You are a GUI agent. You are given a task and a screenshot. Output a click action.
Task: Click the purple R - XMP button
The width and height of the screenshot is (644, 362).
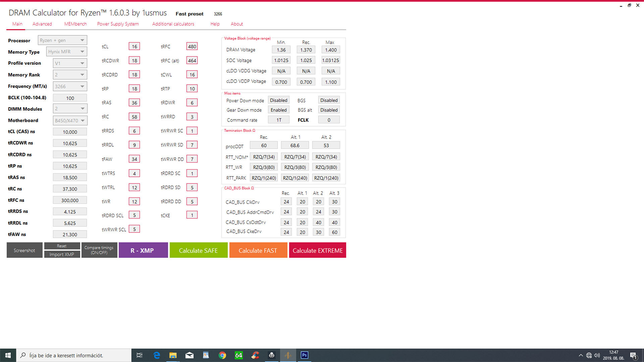point(143,250)
